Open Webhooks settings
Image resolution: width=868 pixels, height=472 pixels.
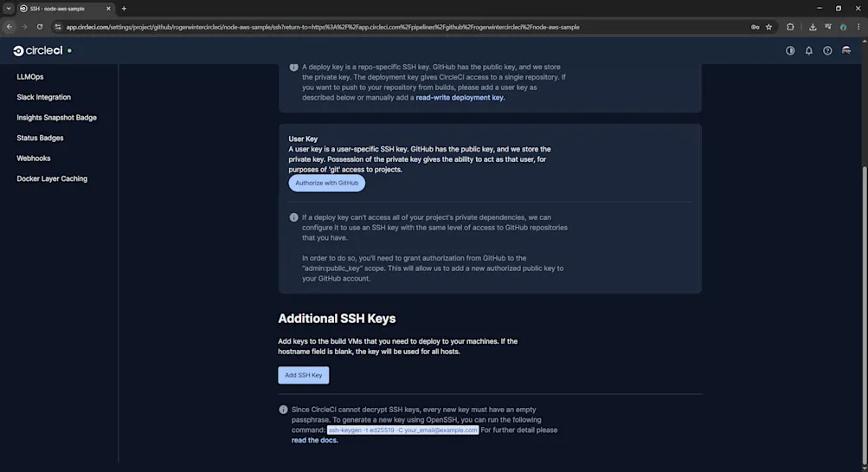tap(33, 158)
